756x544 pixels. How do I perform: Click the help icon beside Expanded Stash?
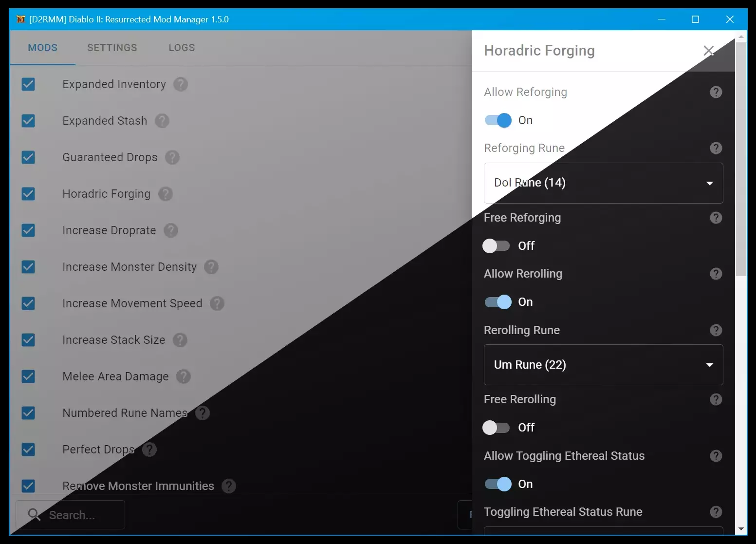(x=162, y=121)
